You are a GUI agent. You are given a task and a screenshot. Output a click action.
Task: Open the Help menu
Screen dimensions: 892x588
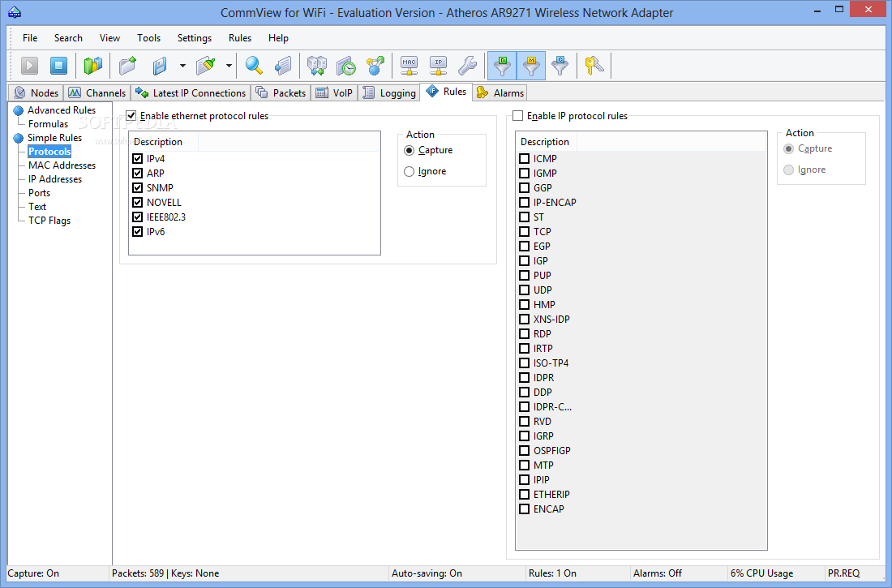coord(278,38)
